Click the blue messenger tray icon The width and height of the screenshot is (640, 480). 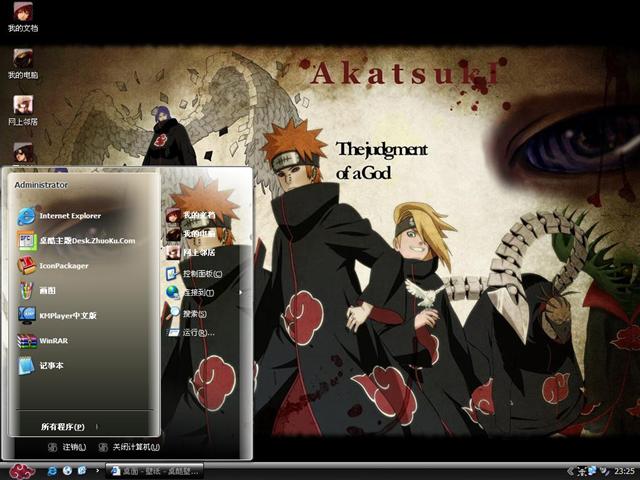[592, 471]
